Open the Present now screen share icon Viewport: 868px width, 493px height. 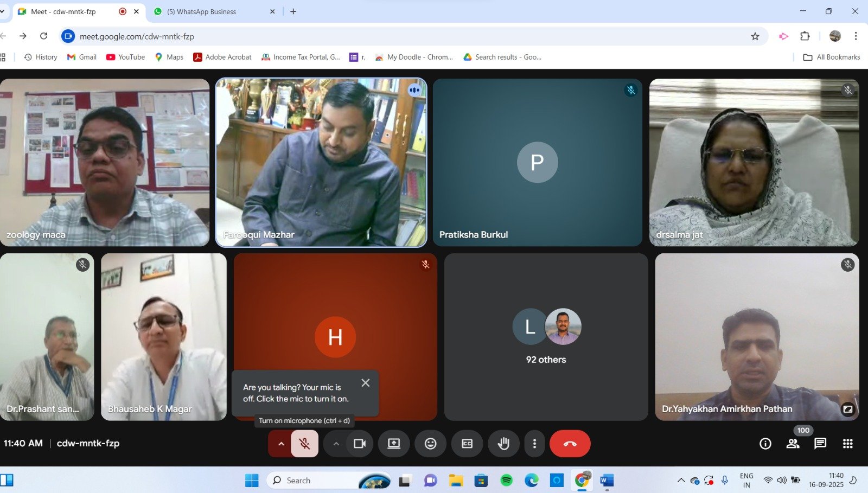point(393,443)
